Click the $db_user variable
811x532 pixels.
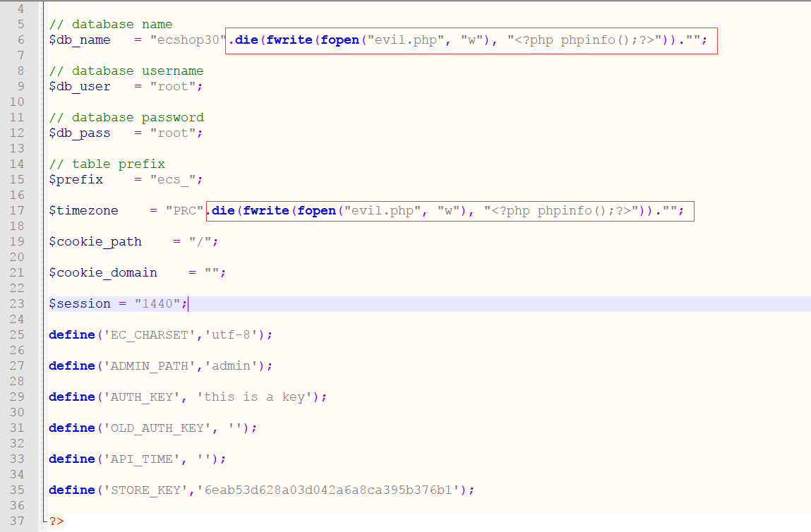coord(80,86)
